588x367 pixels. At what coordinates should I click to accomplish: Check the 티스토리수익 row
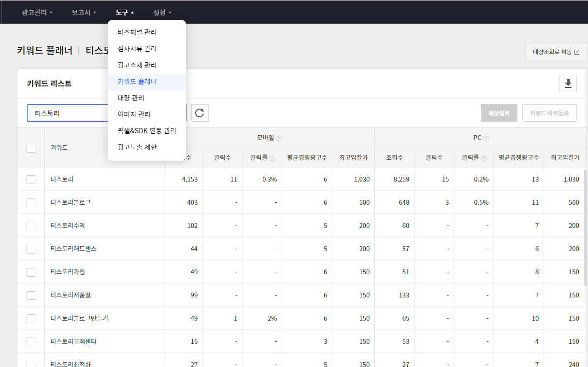[x=31, y=226]
